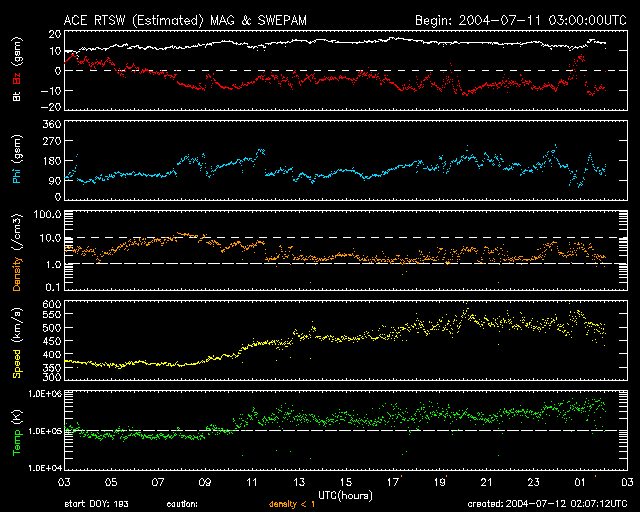Image resolution: width=640 pixels, height=512 pixels.
Task: Click the "UTC(hours)" x-axis title
Action: tap(345, 496)
